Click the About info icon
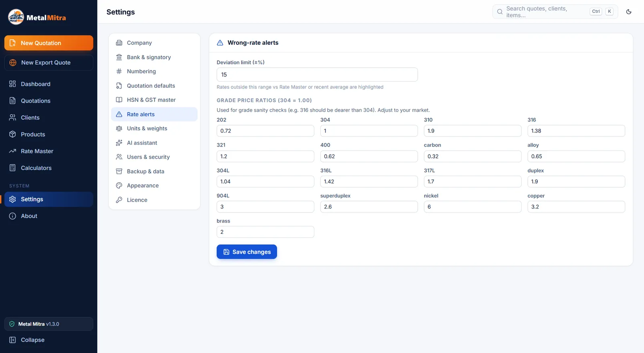644x353 pixels. tap(12, 216)
